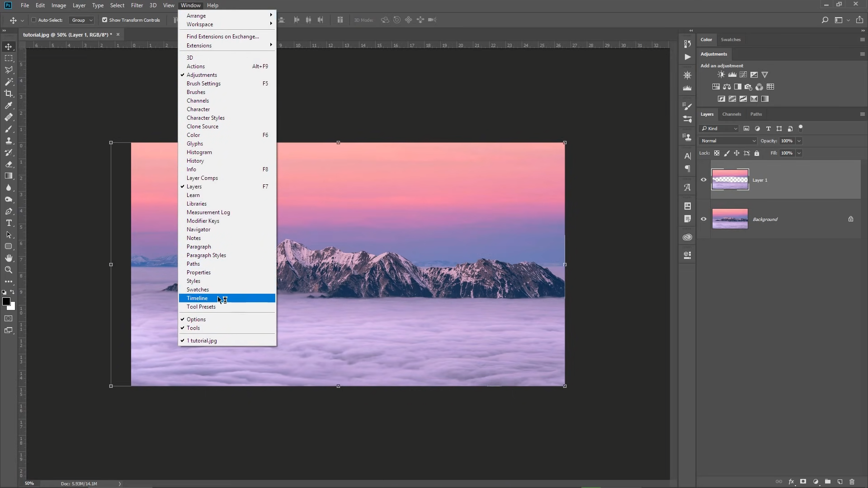Open the search panel icon
868x488 pixels.
[825, 20]
